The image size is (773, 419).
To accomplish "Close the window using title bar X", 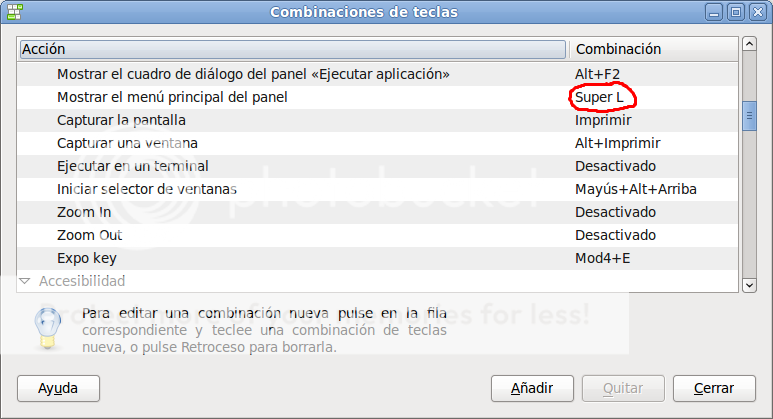I will [x=755, y=12].
